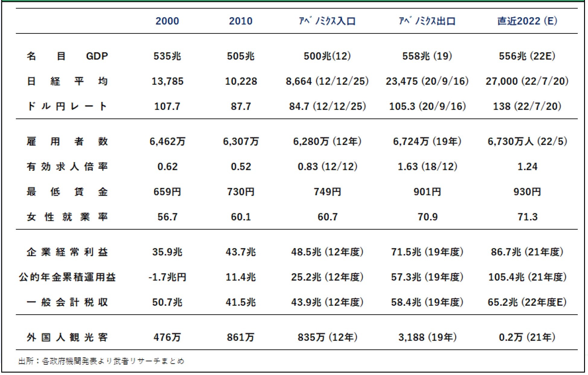Click the ドル円レート row label
Viewport: 588px width, 375px height.
pos(67,106)
